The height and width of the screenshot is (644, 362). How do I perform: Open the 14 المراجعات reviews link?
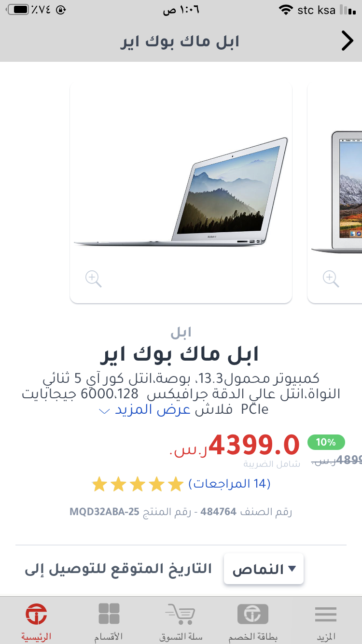[x=229, y=484]
